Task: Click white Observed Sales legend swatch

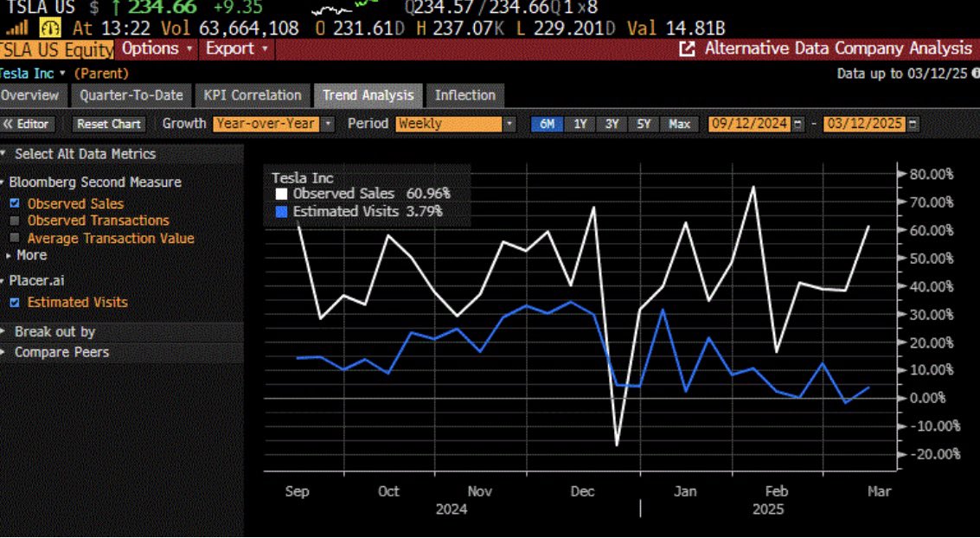Action: coord(281,195)
